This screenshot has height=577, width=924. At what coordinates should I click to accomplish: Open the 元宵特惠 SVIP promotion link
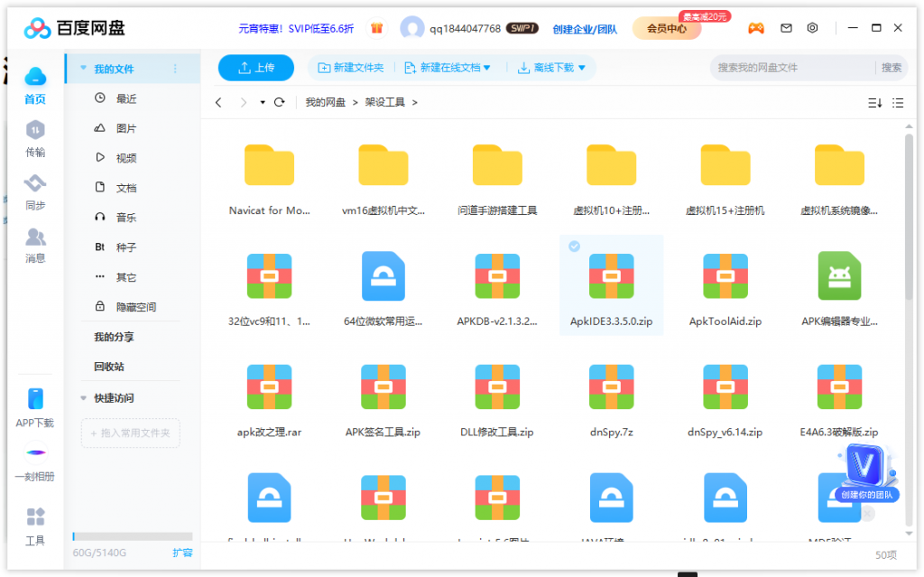tap(296, 28)
